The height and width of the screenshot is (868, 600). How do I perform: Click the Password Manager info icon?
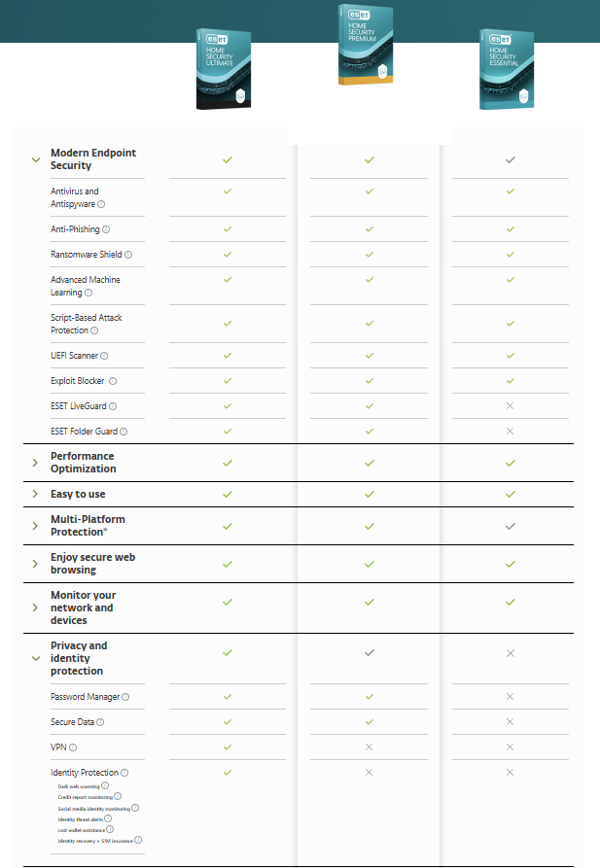125,697
